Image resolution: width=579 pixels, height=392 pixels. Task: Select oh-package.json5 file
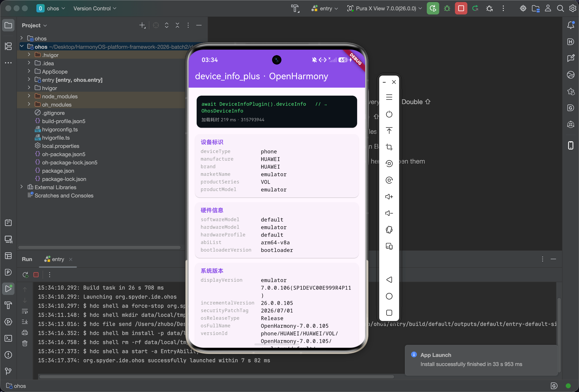tap(63, 154)
